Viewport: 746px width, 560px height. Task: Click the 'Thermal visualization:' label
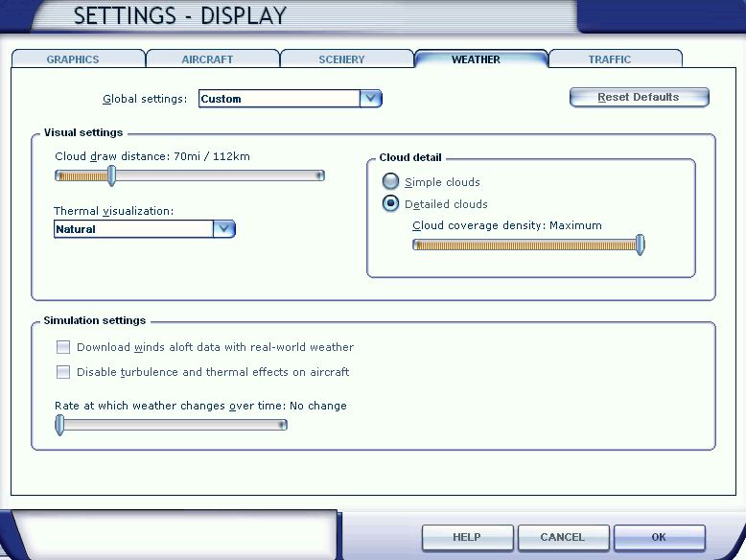114,211
